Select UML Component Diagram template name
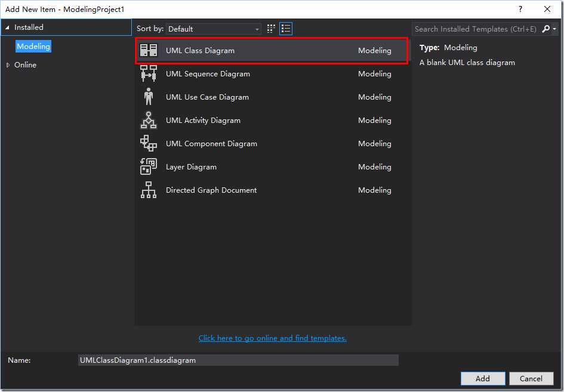The width and height of the screenshot is (564, 392). point(211,143)
